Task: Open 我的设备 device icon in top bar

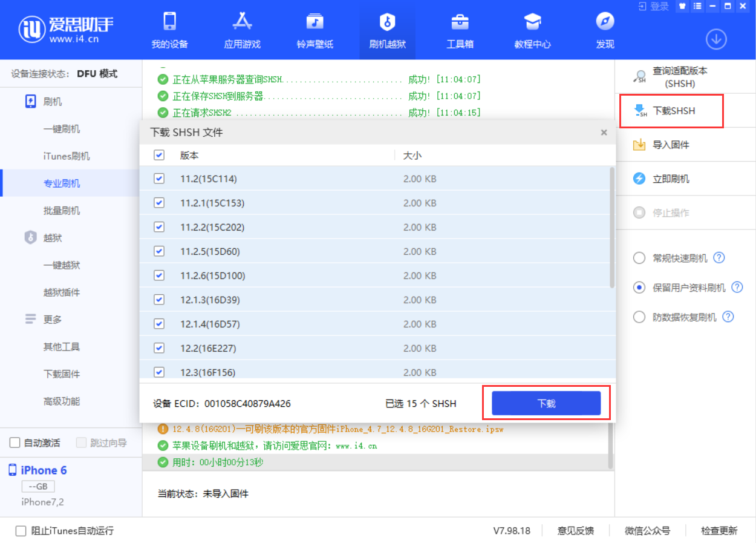Action: click(169, 22)
